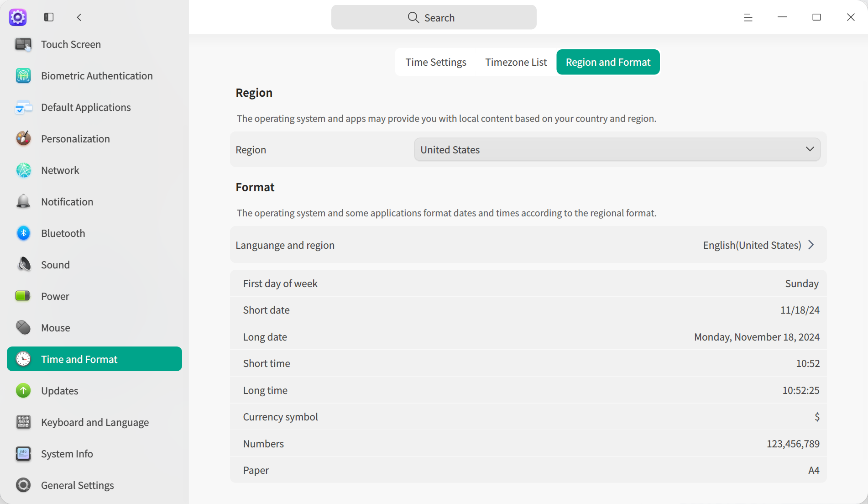Open the Notification bell icon

point(23,202)
